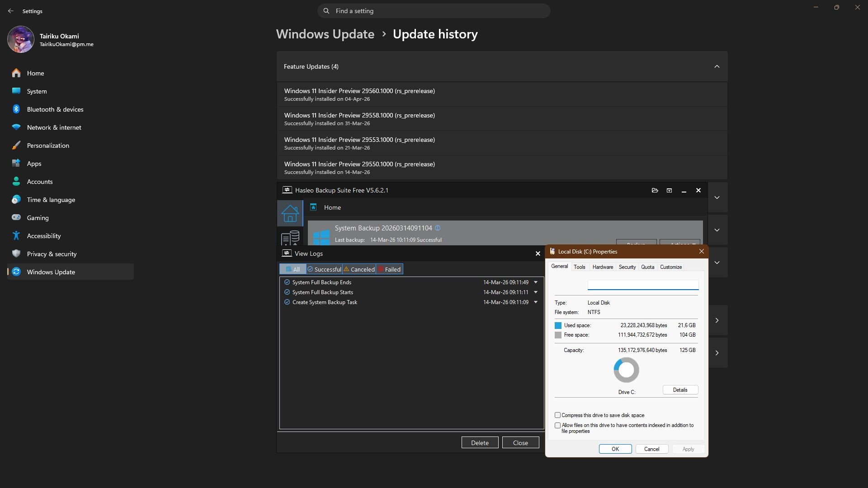The image size is (868, 488).
Task: Select the Hasleo Home house sidebar icon
Action: click(290, 213)
